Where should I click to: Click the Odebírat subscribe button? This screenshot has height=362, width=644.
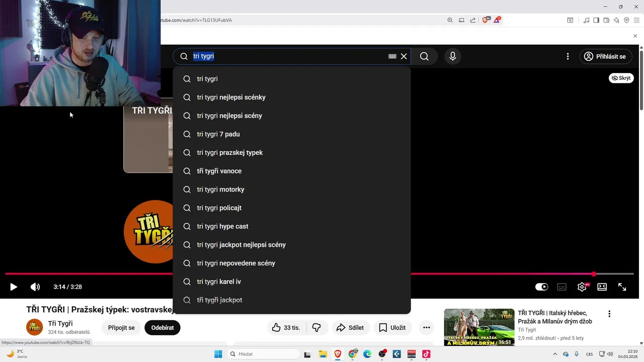coord(163,328)
